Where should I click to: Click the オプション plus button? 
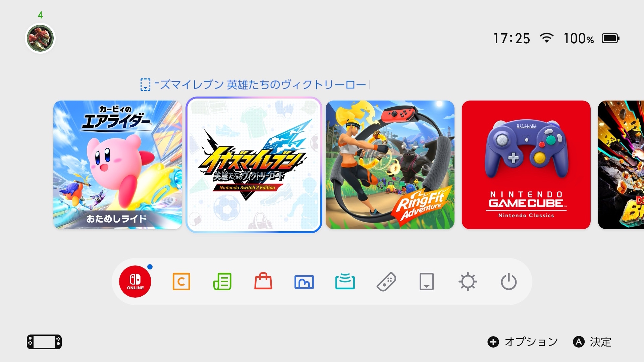coord(493,342)
